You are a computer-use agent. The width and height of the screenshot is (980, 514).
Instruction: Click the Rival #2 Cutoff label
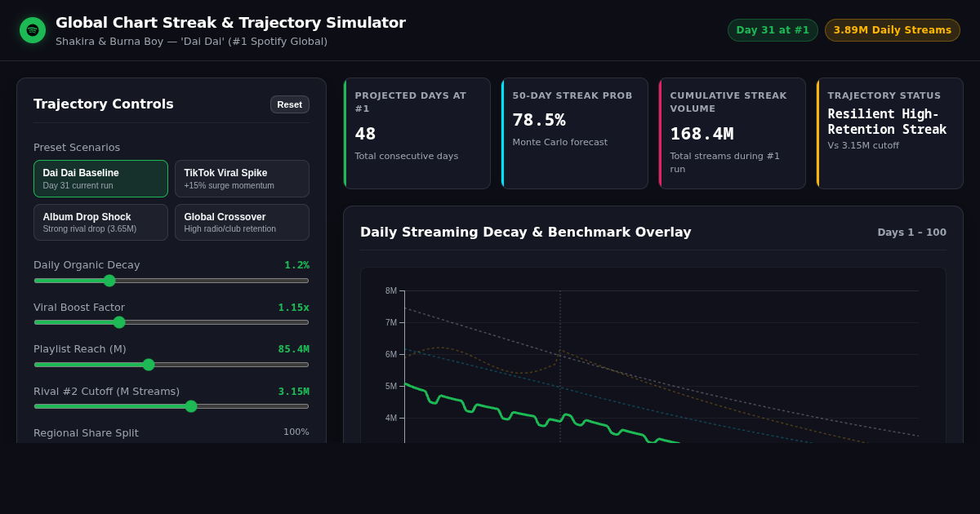106,392
